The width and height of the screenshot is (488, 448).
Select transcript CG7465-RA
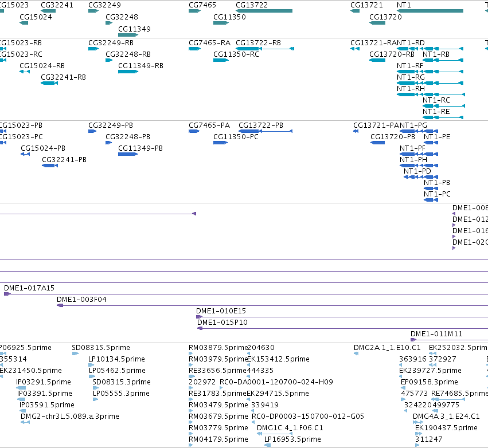click(194, 49)
